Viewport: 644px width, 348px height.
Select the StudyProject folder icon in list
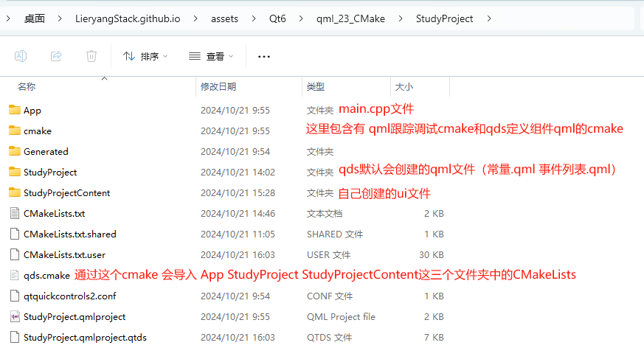click(x=14, y=172)
